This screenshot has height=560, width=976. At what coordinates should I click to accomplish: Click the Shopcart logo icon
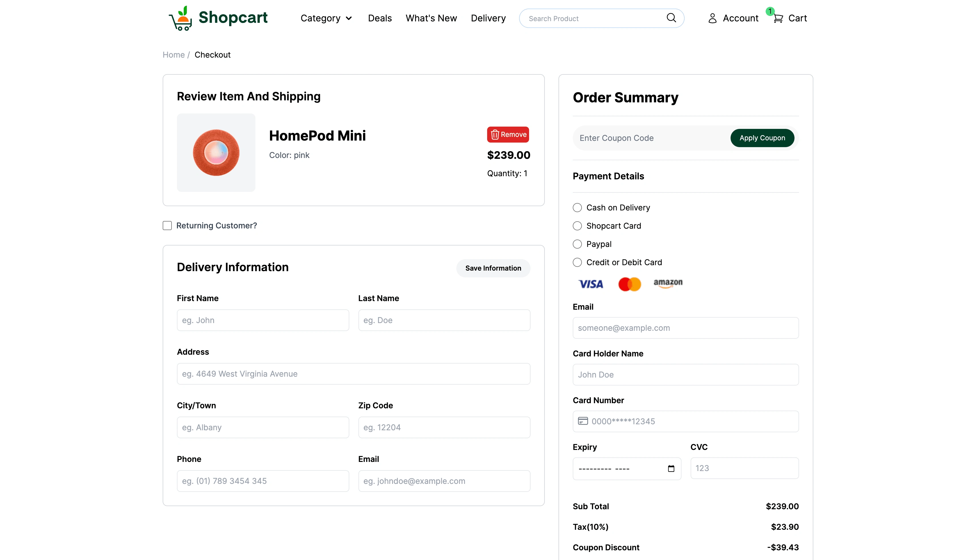pos(180,18)
